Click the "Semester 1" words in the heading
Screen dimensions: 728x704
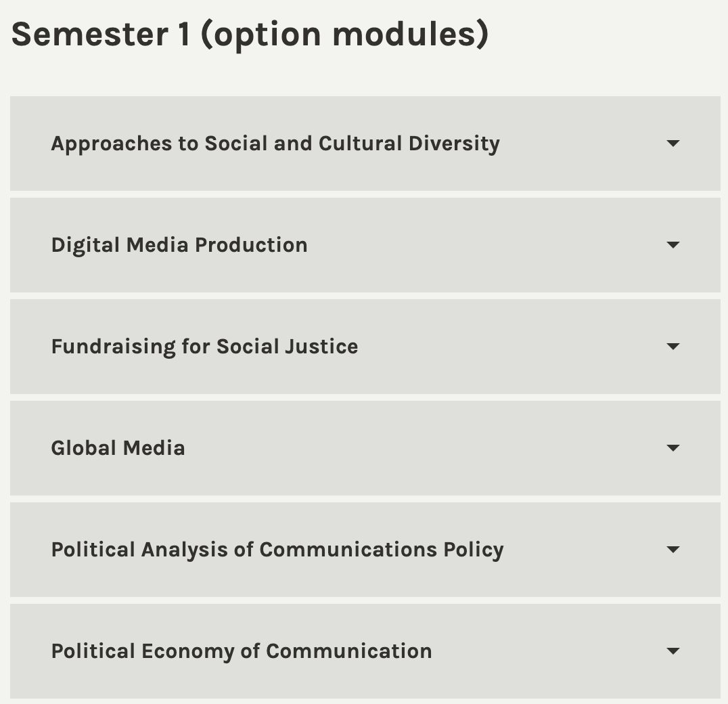pos(101,34)
